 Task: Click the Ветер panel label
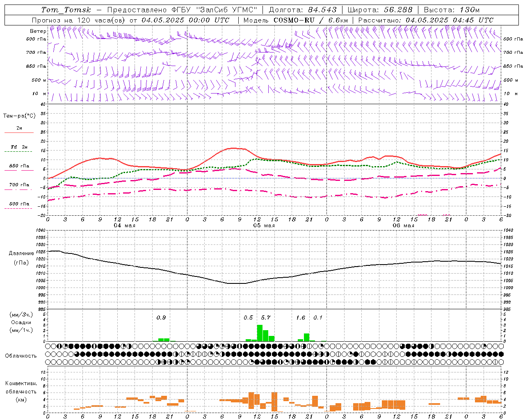tap(38, 31)
